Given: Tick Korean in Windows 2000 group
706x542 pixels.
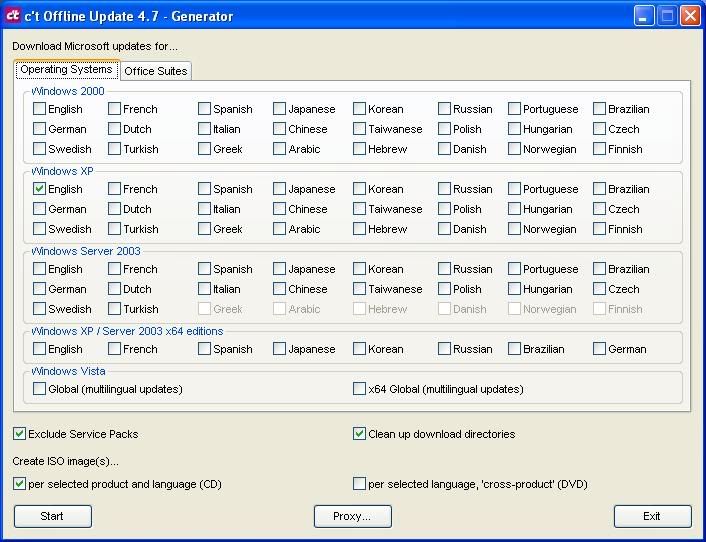Looking at the screenshot, I should point(359,108).
